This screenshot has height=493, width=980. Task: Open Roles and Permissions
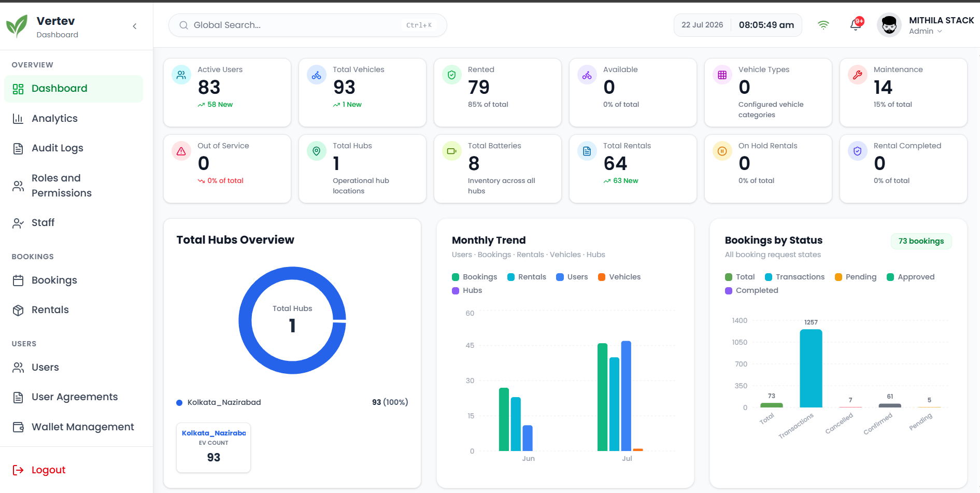coord(74,186)
